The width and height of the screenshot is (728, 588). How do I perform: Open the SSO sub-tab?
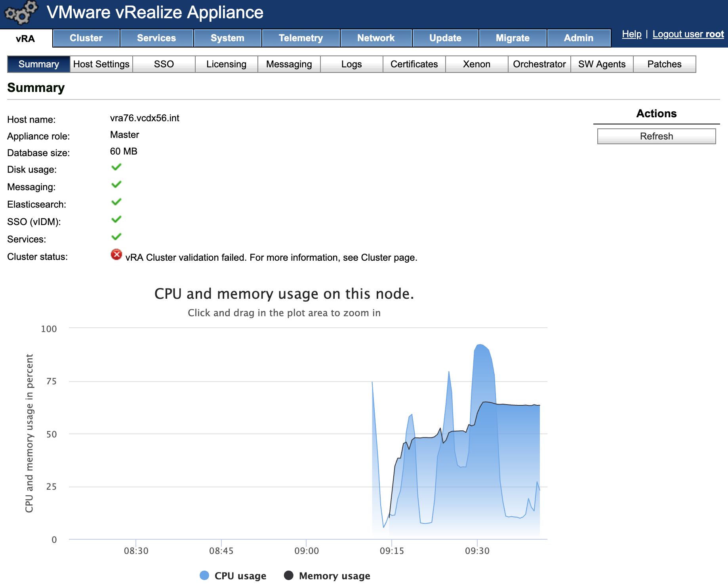(x=164, y=64)
